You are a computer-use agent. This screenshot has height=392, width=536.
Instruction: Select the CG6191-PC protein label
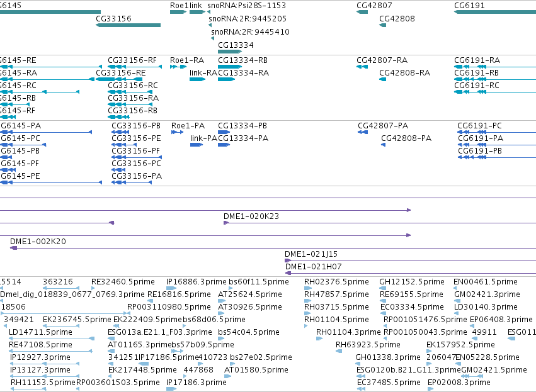(x=479, y=126)
